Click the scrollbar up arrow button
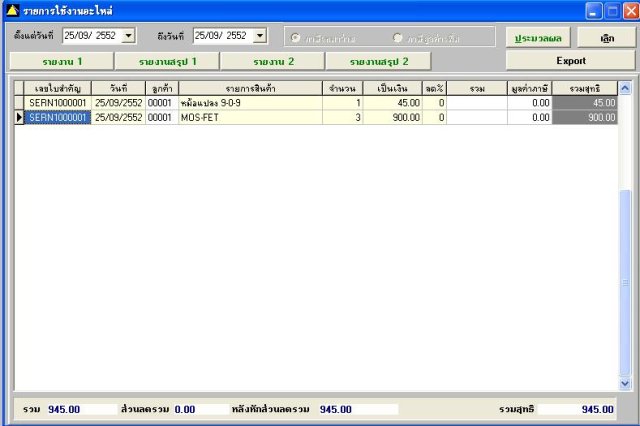This screenshot has height=426, width=640. [x=625, y=88]
